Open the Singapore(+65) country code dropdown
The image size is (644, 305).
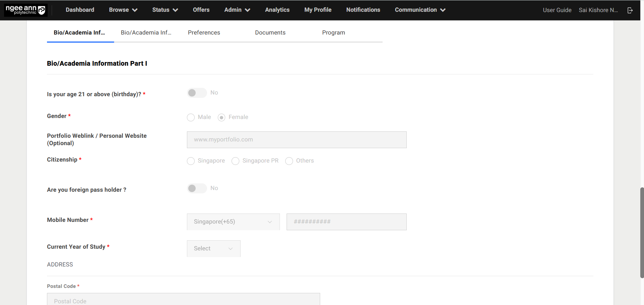point(233,222)
